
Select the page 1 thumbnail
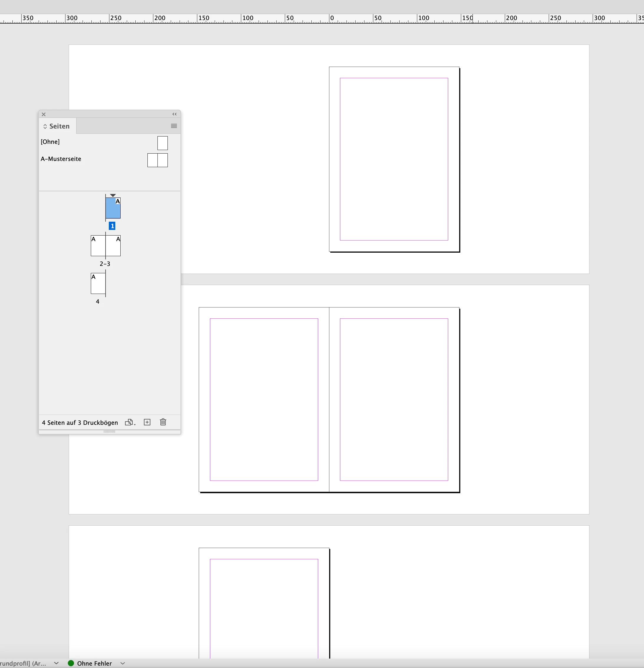click(x=113, y=208)
